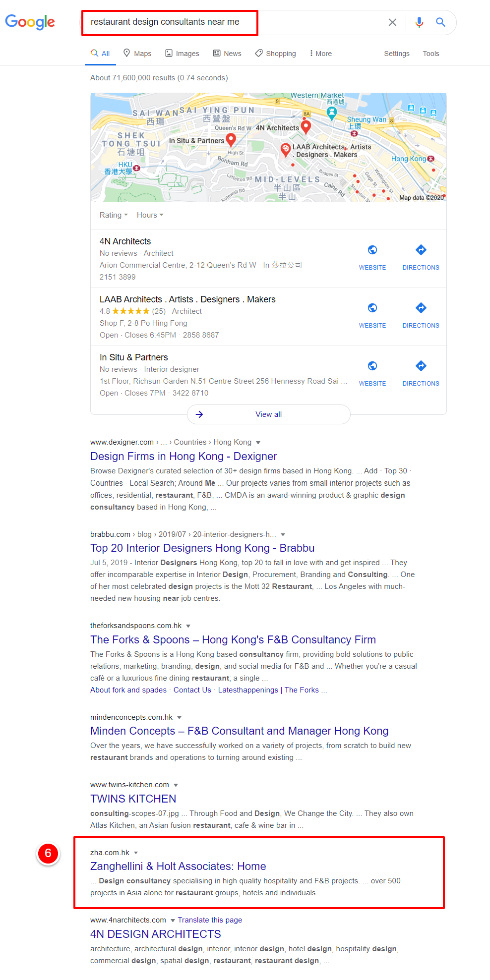
Task: Open 4N DESIGN ARCHITECTS result
Action: pos(156,934)
